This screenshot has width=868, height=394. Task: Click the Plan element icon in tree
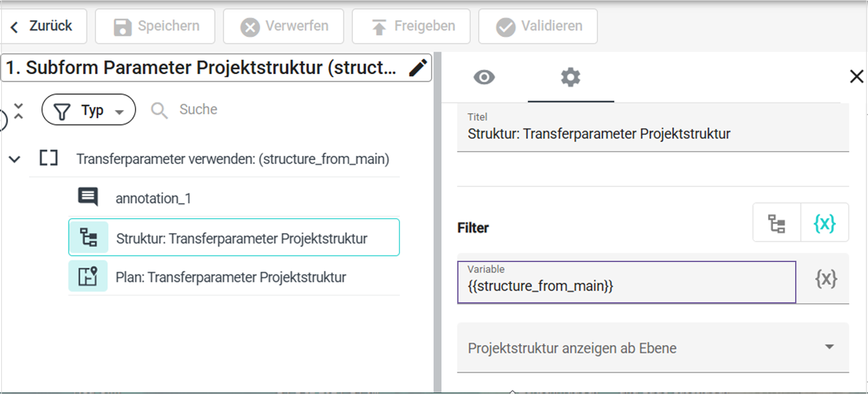[88, 277]
